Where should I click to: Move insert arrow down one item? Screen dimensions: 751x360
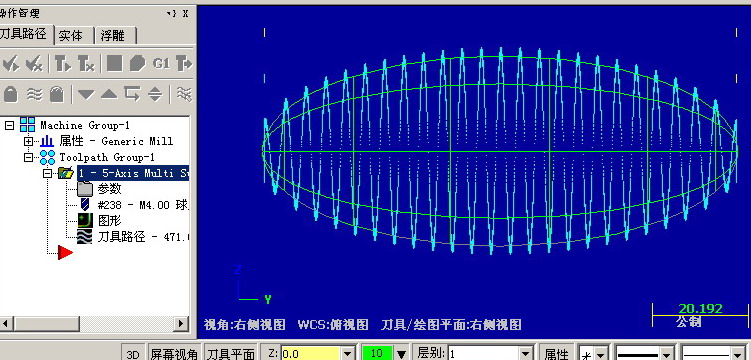86,94
